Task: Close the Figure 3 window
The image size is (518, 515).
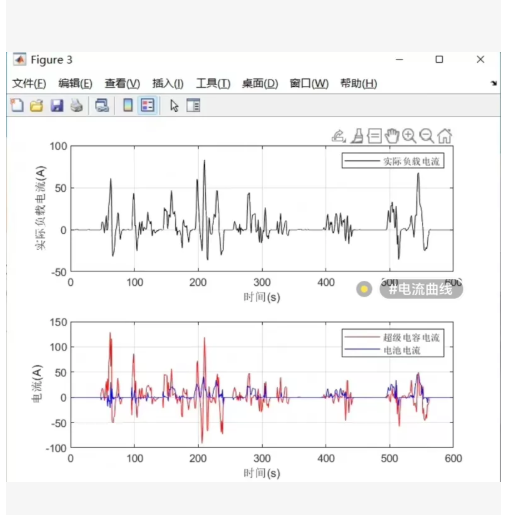Action: point(480,59)
